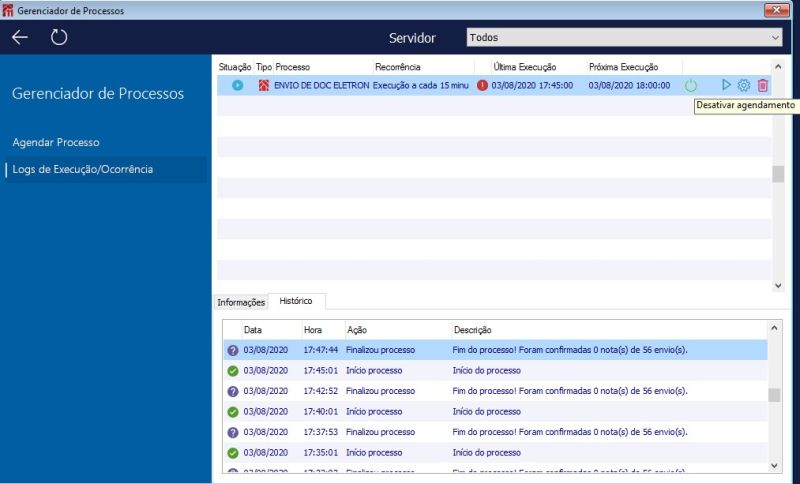
Task: Select the Finalizou processo entry at 17:42:52
Action: coord(495,391)
